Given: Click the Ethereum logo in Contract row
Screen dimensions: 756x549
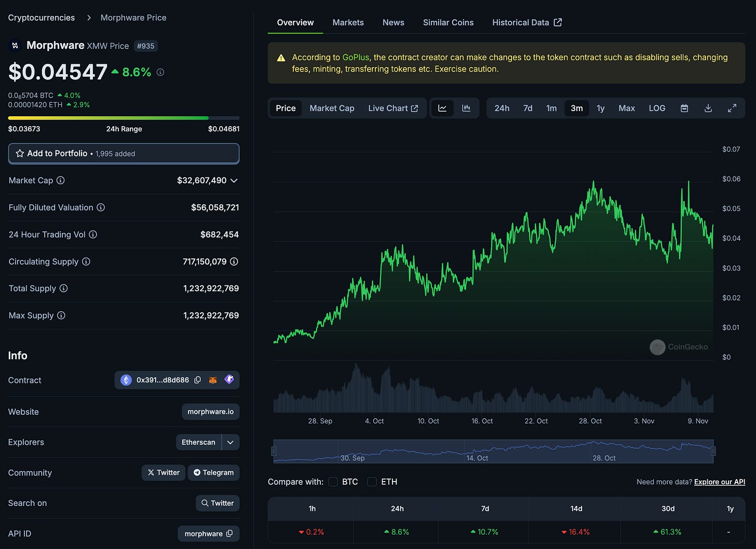Looking at the screenshot, I should point(126,380).
